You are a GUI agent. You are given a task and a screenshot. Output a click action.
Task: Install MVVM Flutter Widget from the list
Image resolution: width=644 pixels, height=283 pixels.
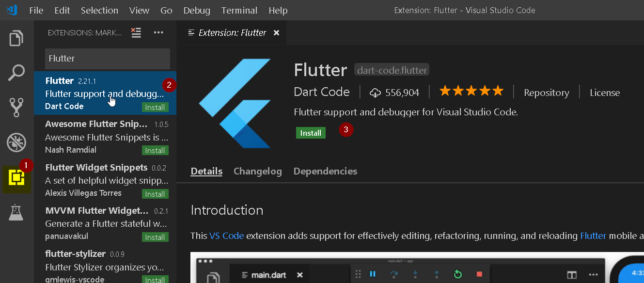point(155,237)
